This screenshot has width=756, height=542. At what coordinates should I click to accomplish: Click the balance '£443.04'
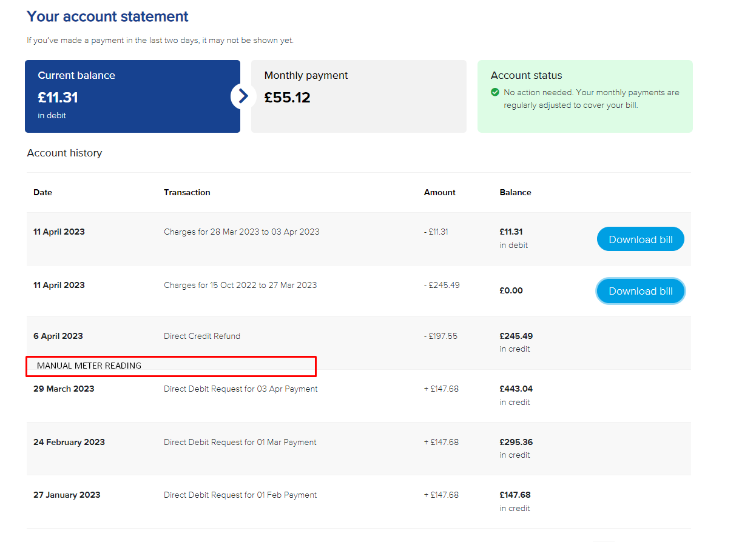[516, 389]
